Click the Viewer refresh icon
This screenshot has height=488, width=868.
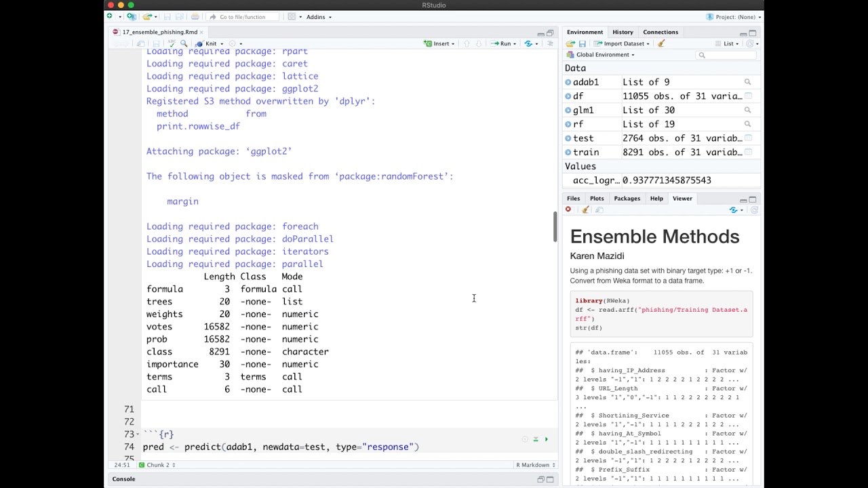point(754,210)
